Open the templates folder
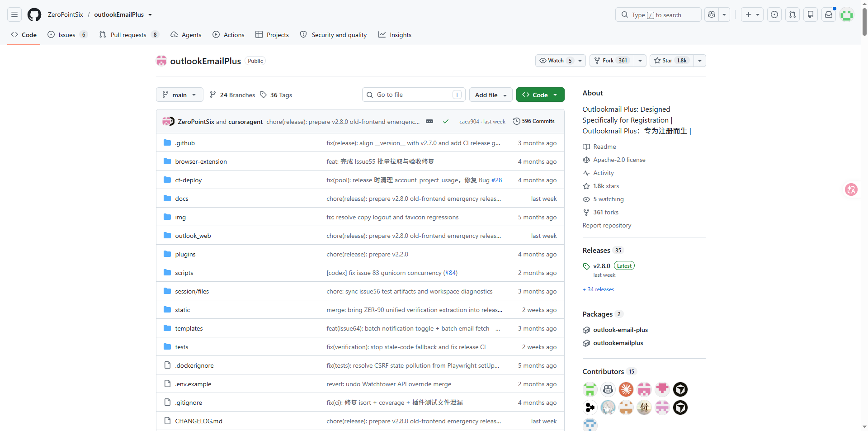The height and width of the screenshot is (431, 868). 189,328
